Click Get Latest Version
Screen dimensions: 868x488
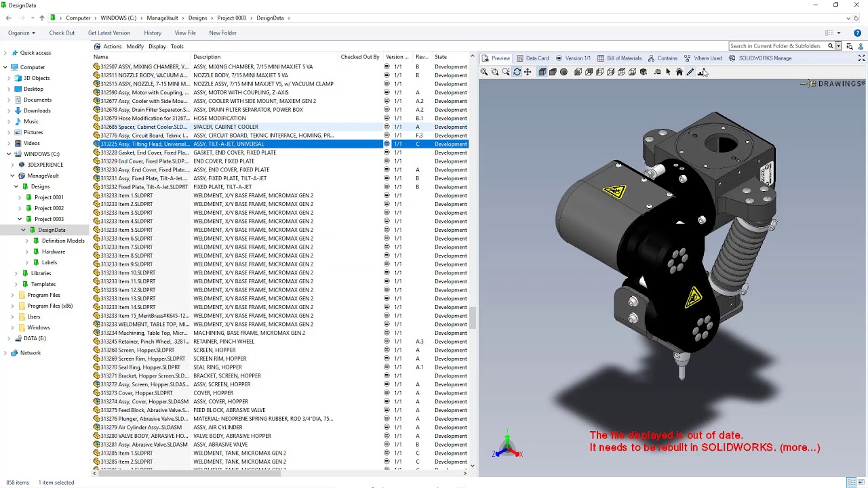[x=108, y=33]
